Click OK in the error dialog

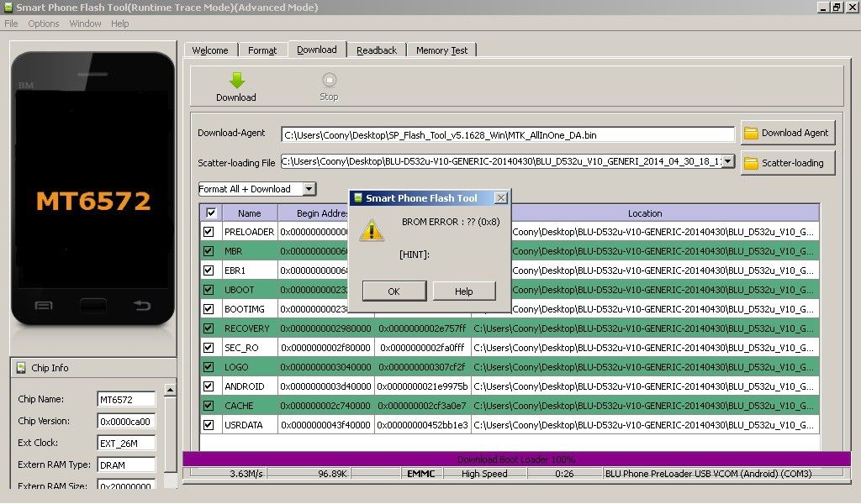394,291
